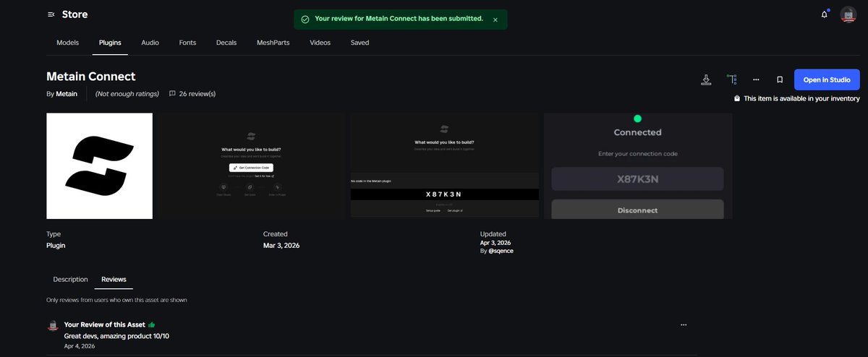Open the @sqence updater profile link

click(x=501, y=251)
